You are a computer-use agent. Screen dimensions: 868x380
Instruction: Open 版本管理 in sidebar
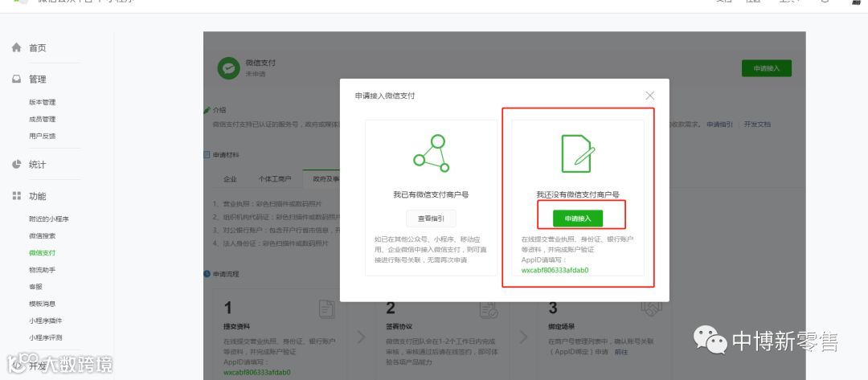pos(42,102)
